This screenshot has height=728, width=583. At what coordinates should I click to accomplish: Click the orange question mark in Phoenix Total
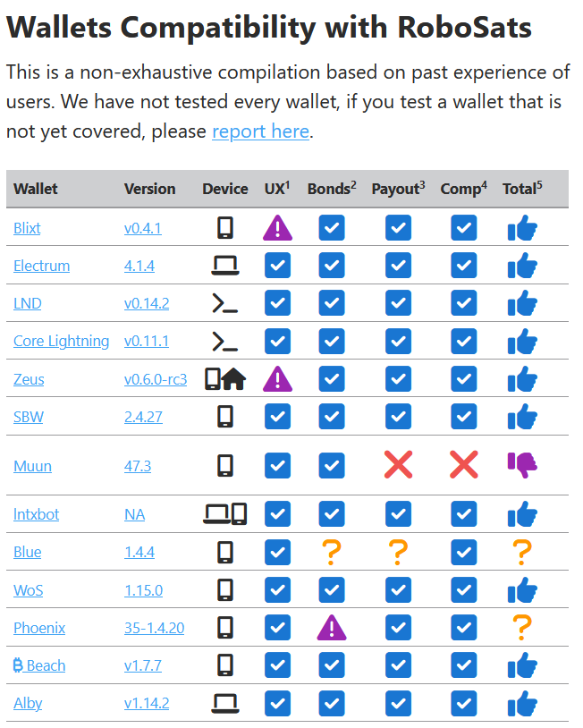pos(522,628)
